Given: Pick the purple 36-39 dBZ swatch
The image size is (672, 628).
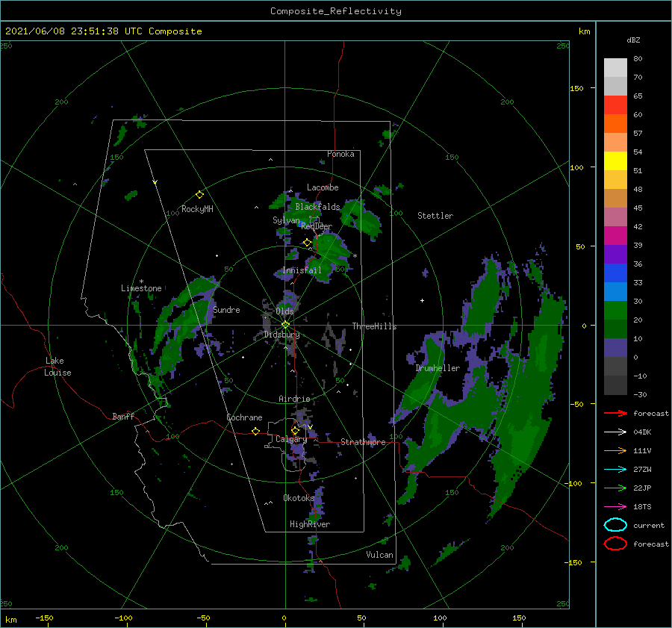Looking at the screenshot, I should [615, 254].
